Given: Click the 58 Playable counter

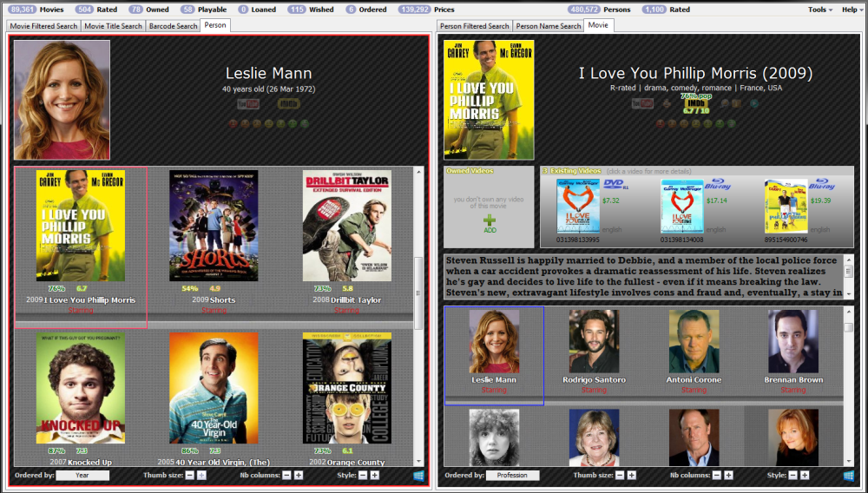Looking at the screenshot, I should pos(204,10).
